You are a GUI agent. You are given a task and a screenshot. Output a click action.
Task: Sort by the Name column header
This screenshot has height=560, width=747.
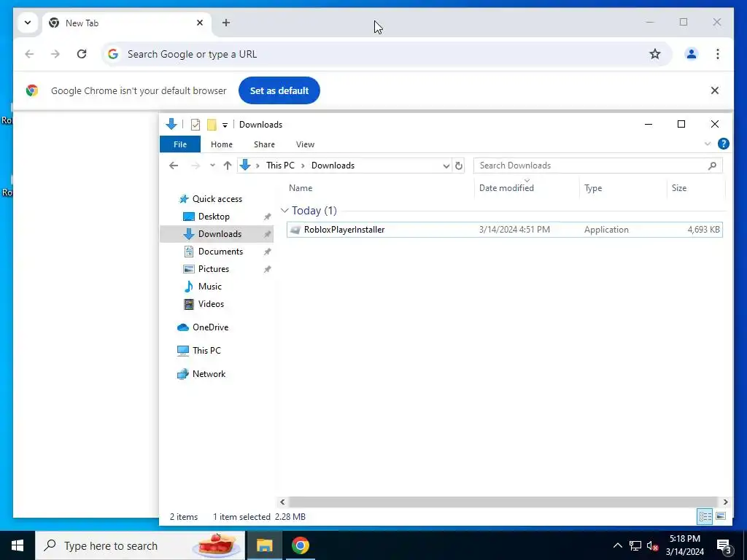point(301,188)
